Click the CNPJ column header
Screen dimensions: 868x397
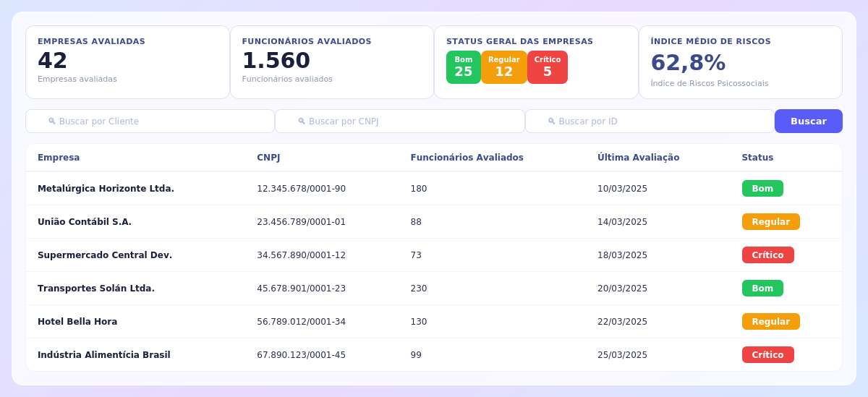coord(268,158)
